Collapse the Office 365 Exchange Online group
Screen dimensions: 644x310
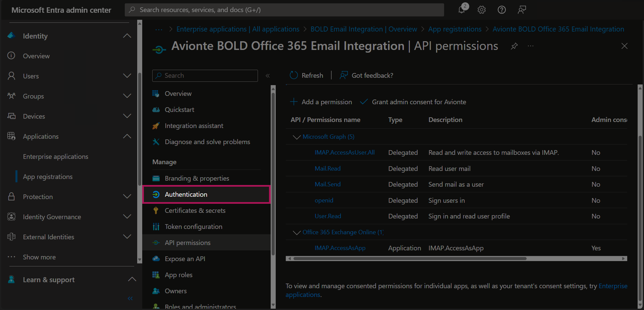coord(297,232)
